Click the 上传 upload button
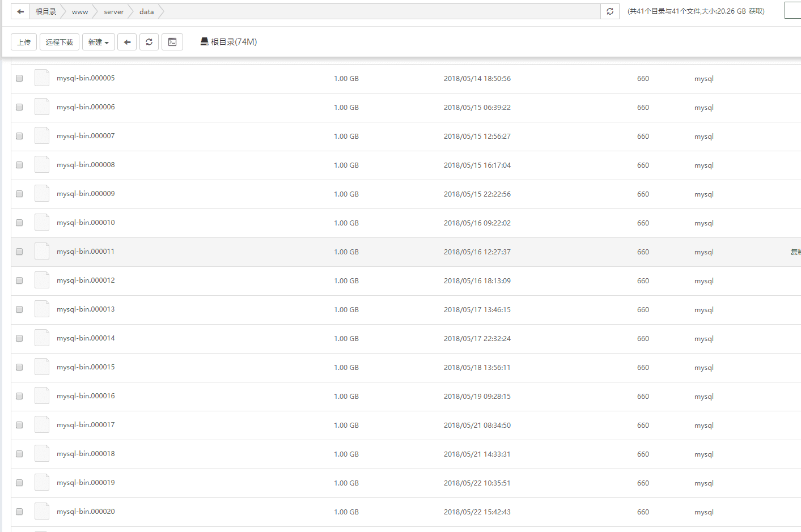This screenshot has height=532, width=801. pyautogui.click(x=24, y=42)
